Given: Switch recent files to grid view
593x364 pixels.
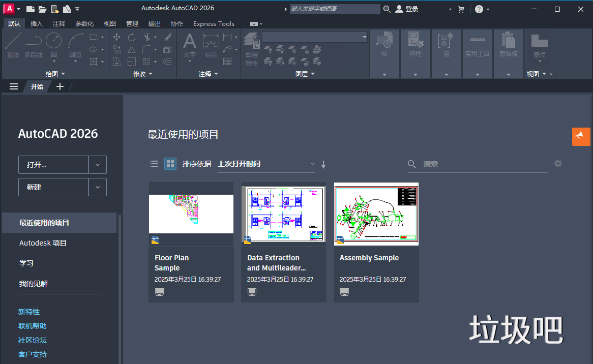Looking at the screenshot, I should pos(170,164).
